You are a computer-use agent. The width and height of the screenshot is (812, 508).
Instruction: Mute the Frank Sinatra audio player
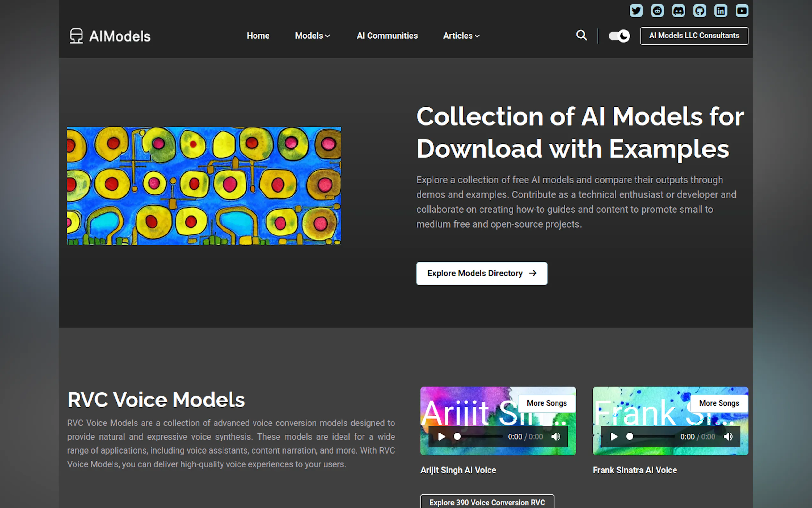click(x=728, y=436)
